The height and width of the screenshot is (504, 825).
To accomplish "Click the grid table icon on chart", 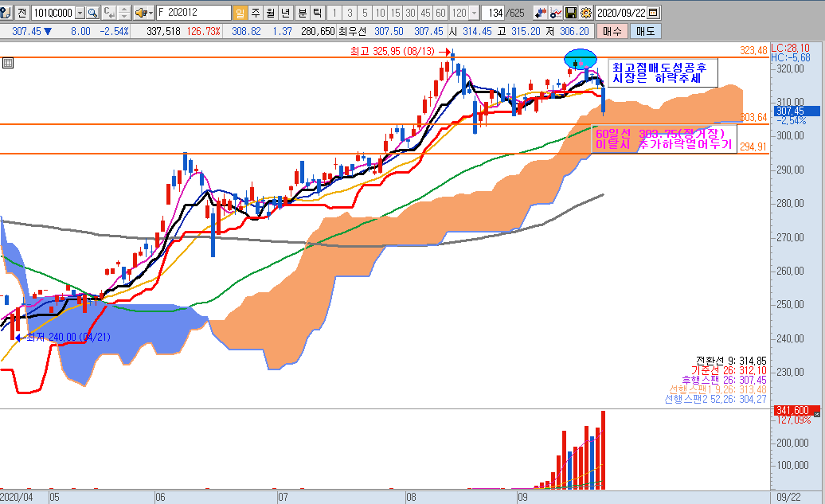I will click(x=7, y=63).
